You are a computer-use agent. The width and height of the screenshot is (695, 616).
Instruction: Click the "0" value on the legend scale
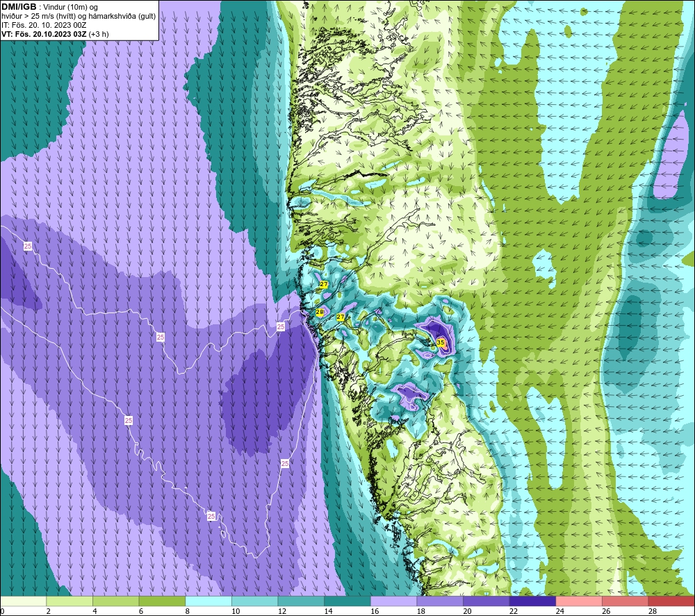click(x=2, y=611)
